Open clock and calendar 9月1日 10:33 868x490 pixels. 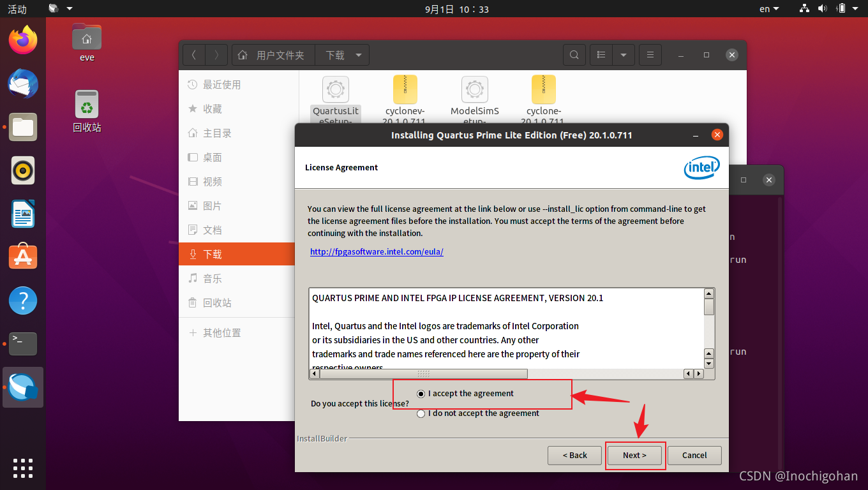pos(456,9)
